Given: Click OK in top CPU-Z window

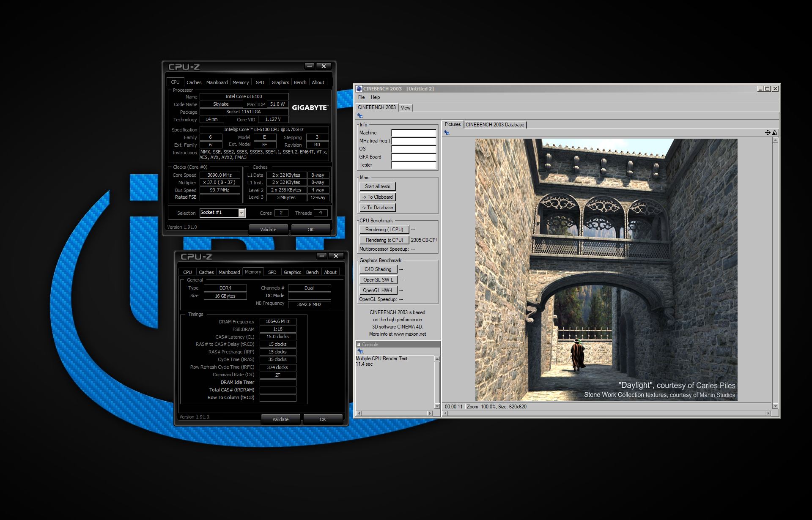Looking at the screenshot, I should pyautogui.click(x=310, y=230).
